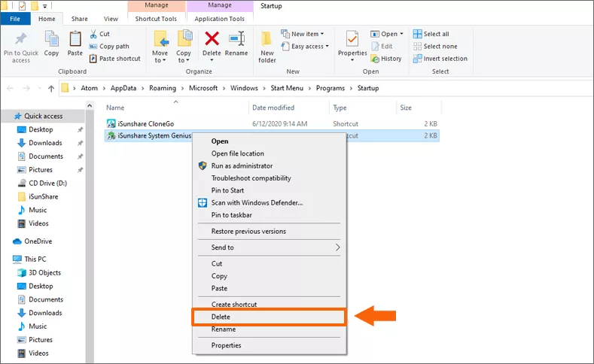The image size is (594, 364).
Task: Choose Properties in the context menu
Action: tap(270, 345)
